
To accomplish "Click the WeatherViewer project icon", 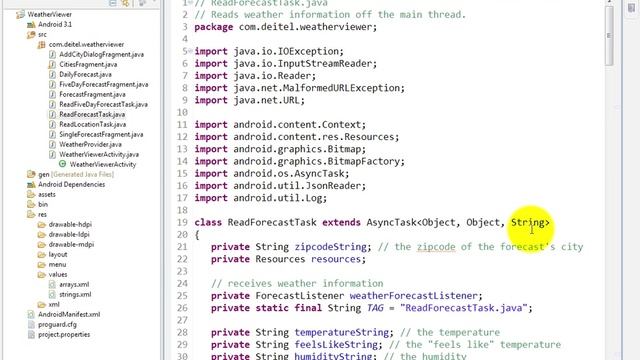I will (x=20, y=15).
